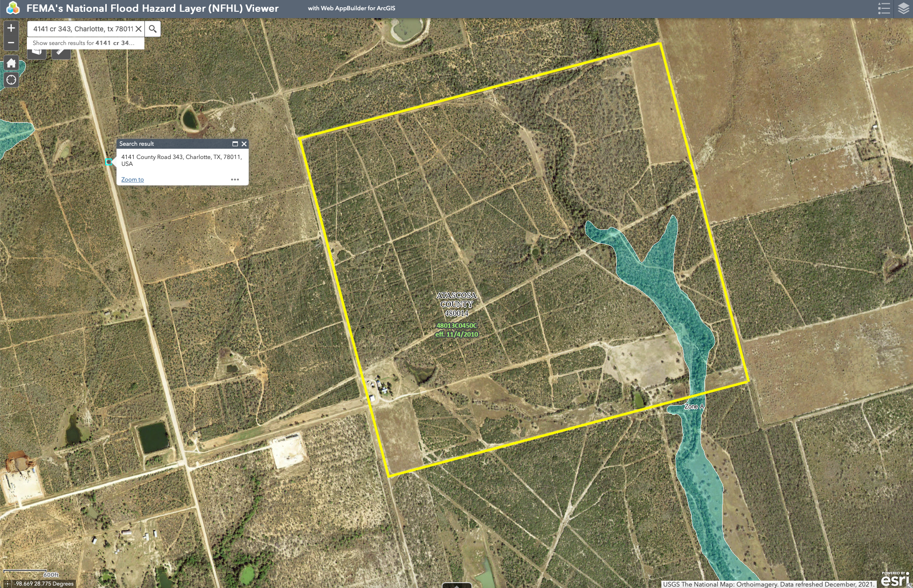
Task: Maximize the Search result popup
Action: 235,144
